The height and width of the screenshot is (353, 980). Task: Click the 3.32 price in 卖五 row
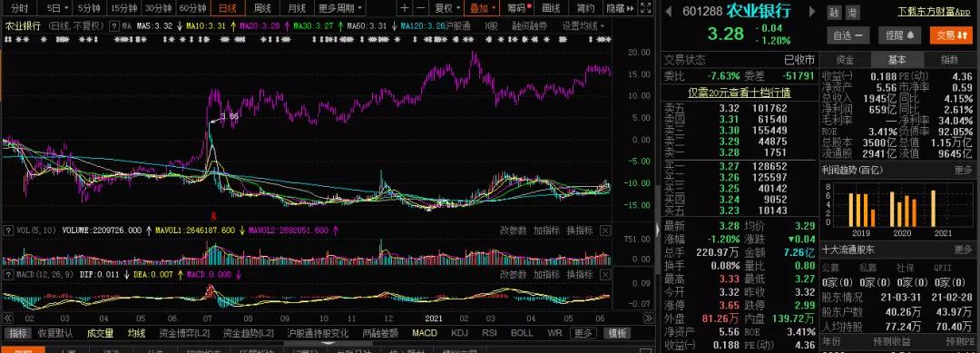(730, 108)
